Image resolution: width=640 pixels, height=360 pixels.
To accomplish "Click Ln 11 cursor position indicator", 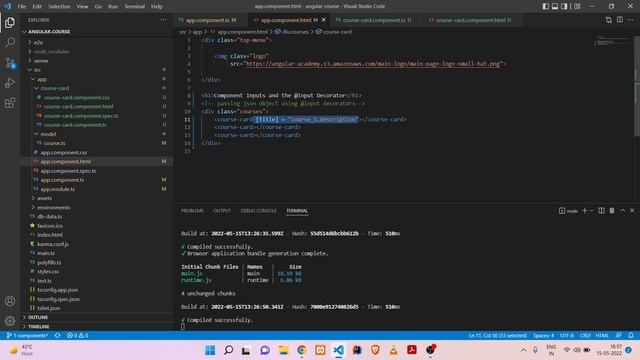I will (x=498, y=336).
